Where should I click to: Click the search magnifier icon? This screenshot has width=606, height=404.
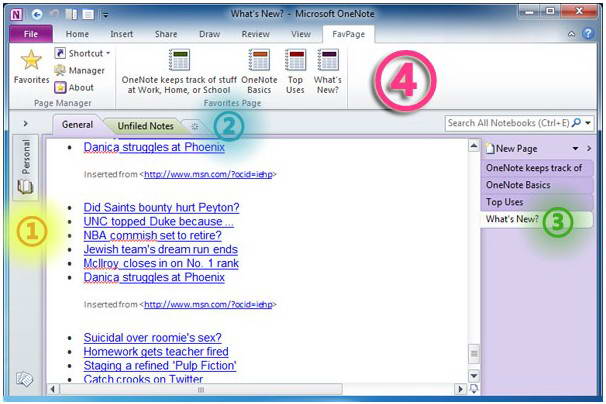pos(576,123)
